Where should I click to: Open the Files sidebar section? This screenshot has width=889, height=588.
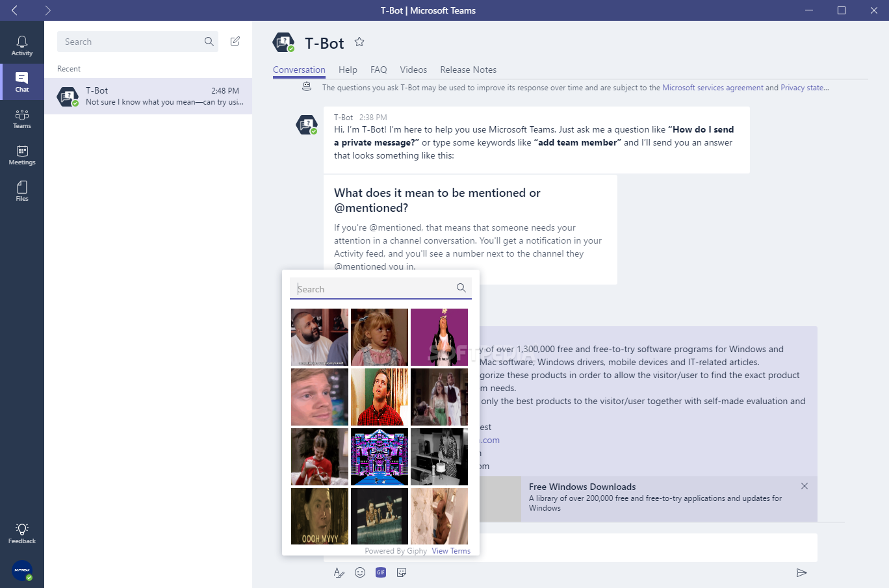22,191
